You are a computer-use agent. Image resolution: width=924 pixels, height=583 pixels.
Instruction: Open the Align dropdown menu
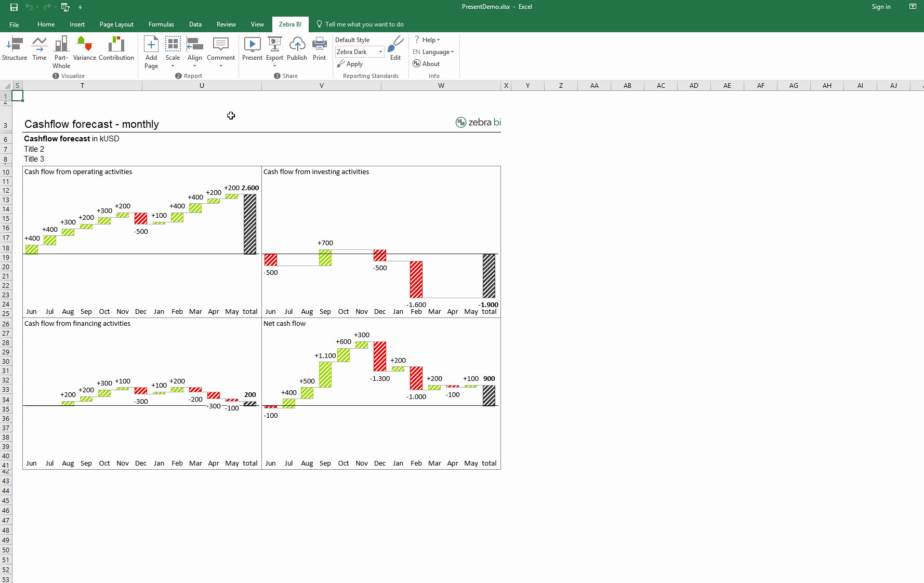[x=194, y=67]
